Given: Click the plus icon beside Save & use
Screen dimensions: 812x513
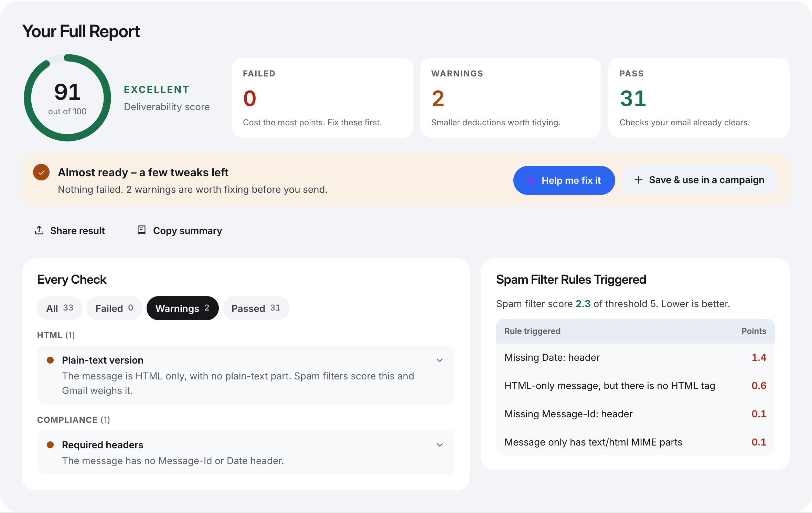Looking at the screenshot, I should [x=639, y=180].
